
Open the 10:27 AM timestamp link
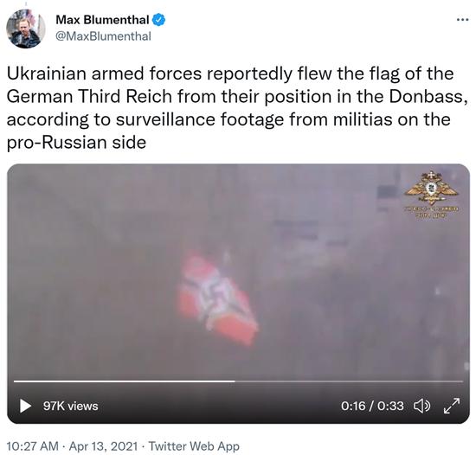pyautogui.click(x=33, y=446)
